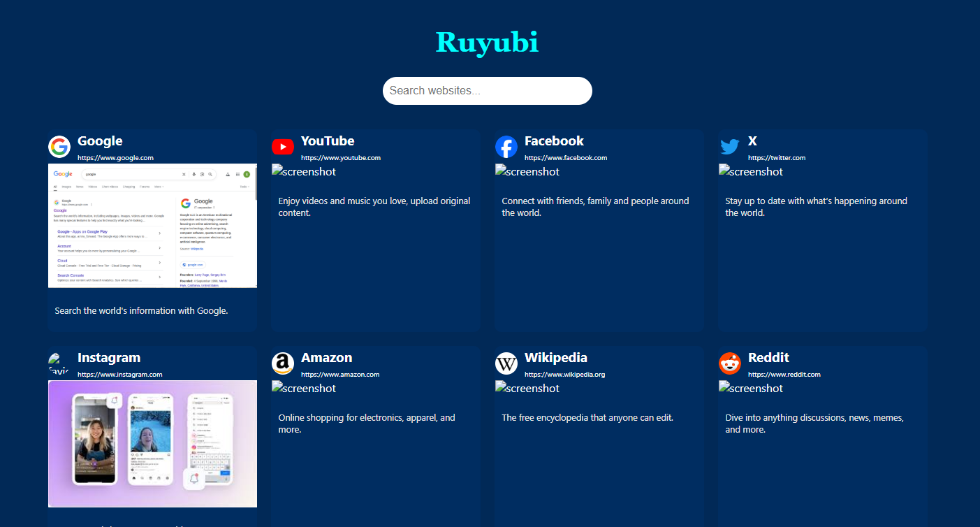Image resolution: width=980 pixels, height=527 pixels.
Task: Click the Wikipedia W favicon
Action: click(506, 364)
